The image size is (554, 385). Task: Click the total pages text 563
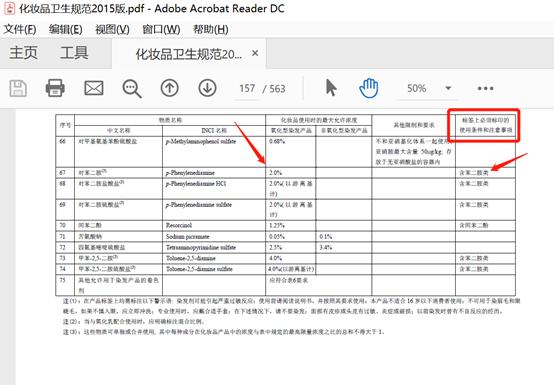[x=277, y=89]
